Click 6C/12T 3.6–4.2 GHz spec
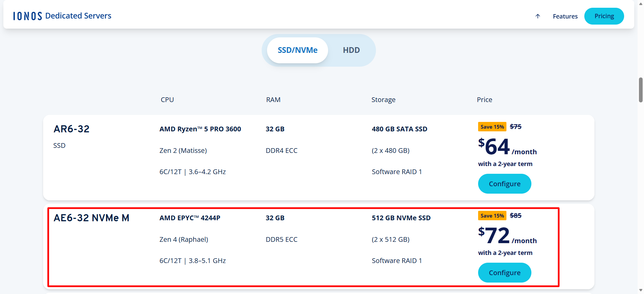Screen dimensions: 644x294 [x=193, y=172]
